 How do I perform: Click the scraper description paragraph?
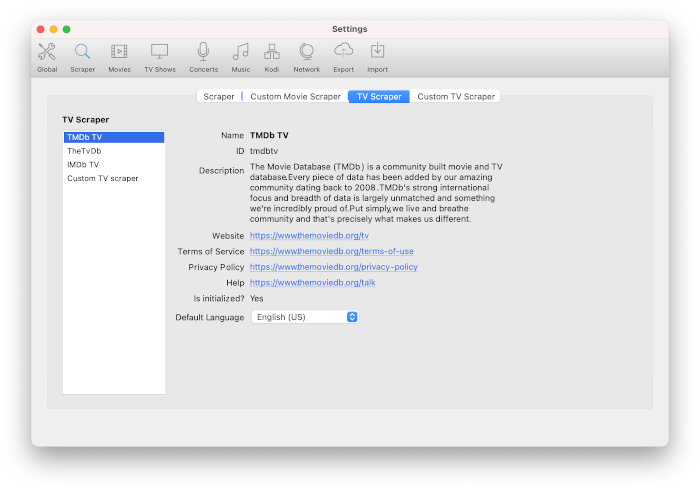(376, 193)
